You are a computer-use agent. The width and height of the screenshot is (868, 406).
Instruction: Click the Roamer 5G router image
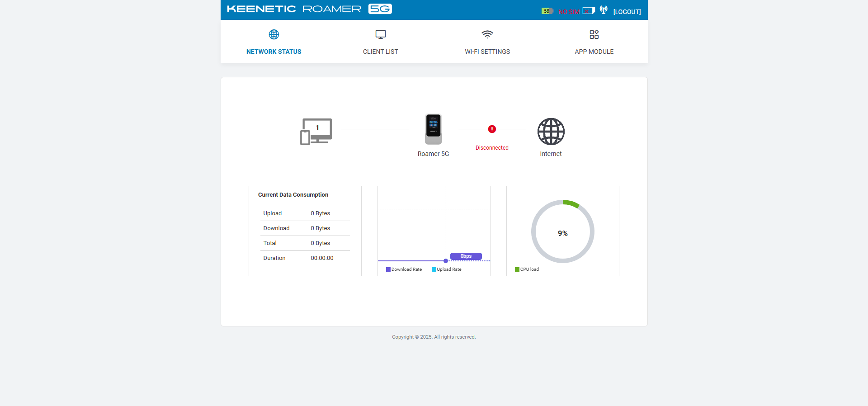pyautogui.click(x=433, y=129)
